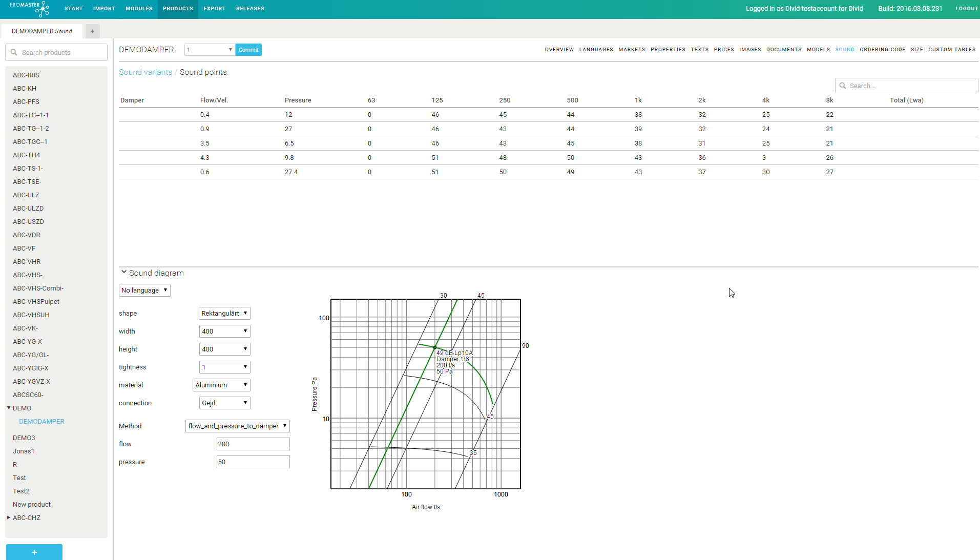Screen dimensions: 980x560
Task: Collapse the Sound diagram section
Action: [124, 273]
